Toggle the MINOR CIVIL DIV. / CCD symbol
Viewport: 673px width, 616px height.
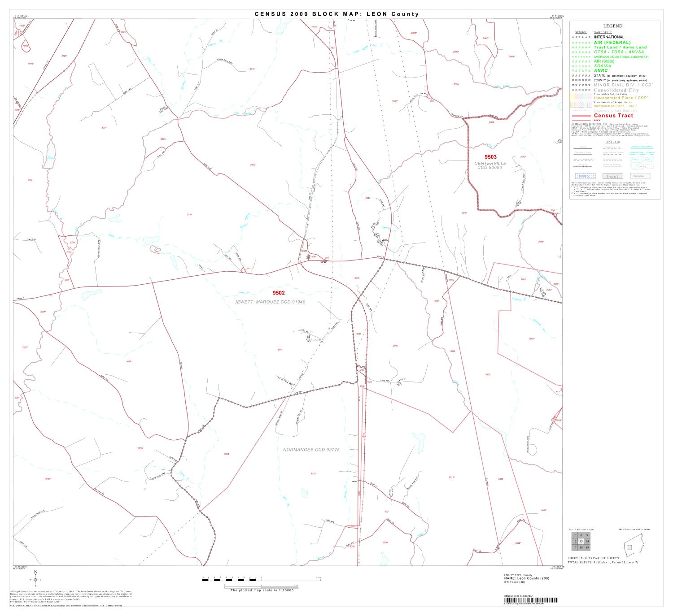tap(580, 85)
